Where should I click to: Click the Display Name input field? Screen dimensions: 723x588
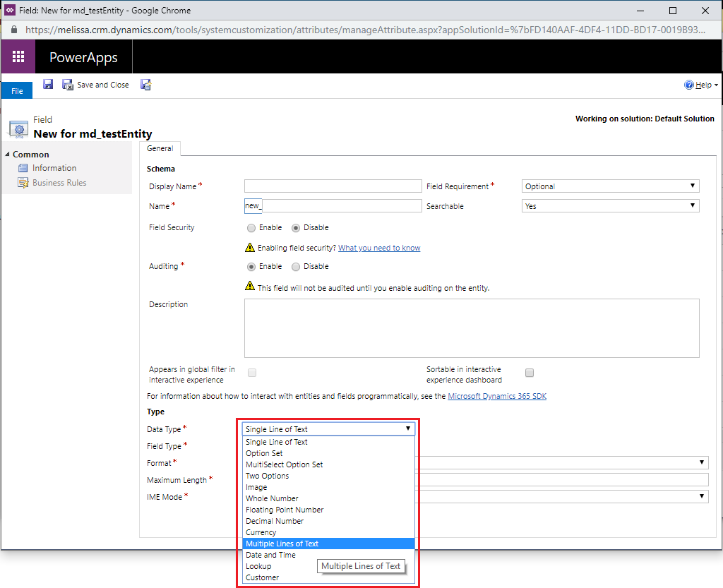[333, 186]
